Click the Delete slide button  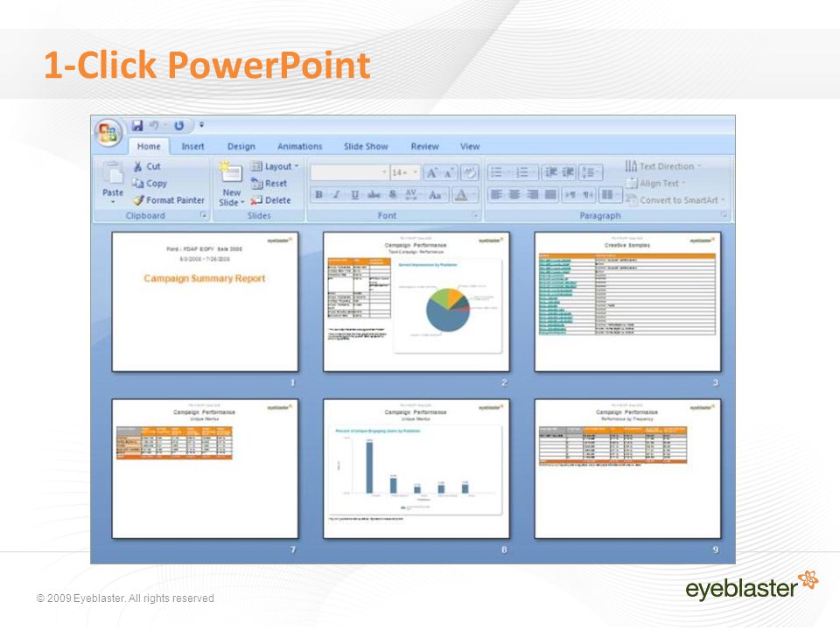pyautogui.click(x=270, y=199)
